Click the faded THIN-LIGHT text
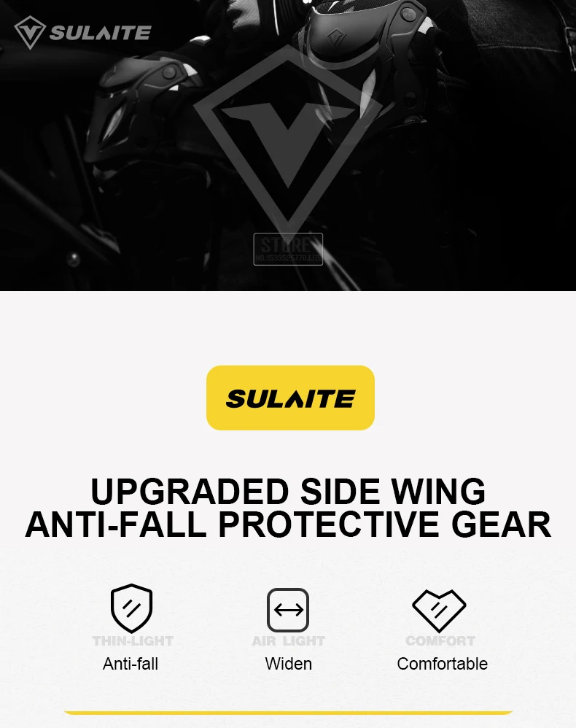Viewport: 576px width, 728px height. (133, 641)
